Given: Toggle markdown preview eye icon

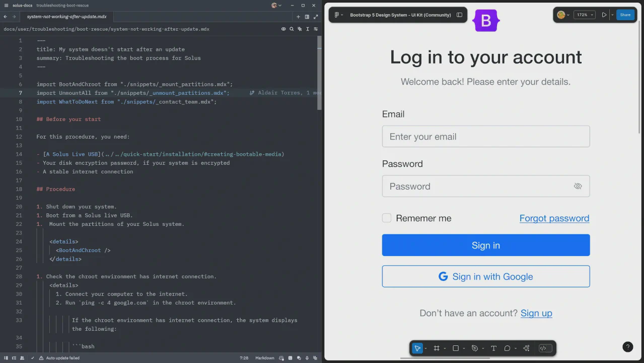Looking at the screenshot, I should [x=283, y=29].
